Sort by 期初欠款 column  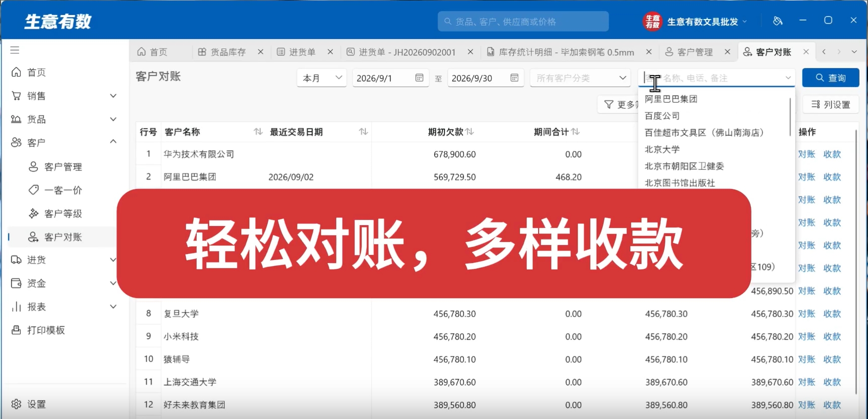tap(470, 131)
